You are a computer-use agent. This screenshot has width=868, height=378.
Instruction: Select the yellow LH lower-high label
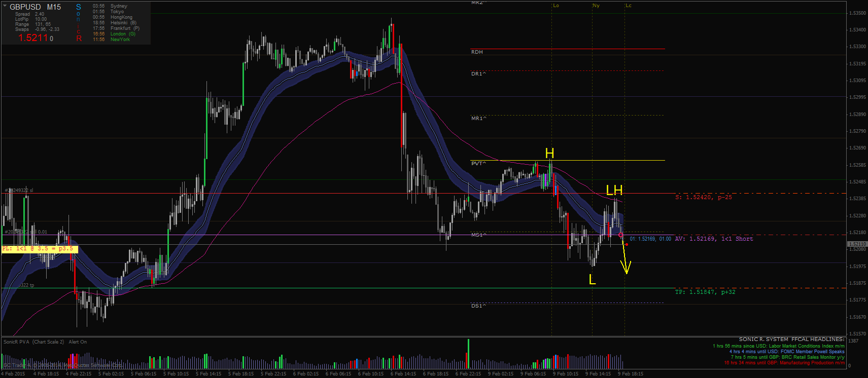point(614,191)
